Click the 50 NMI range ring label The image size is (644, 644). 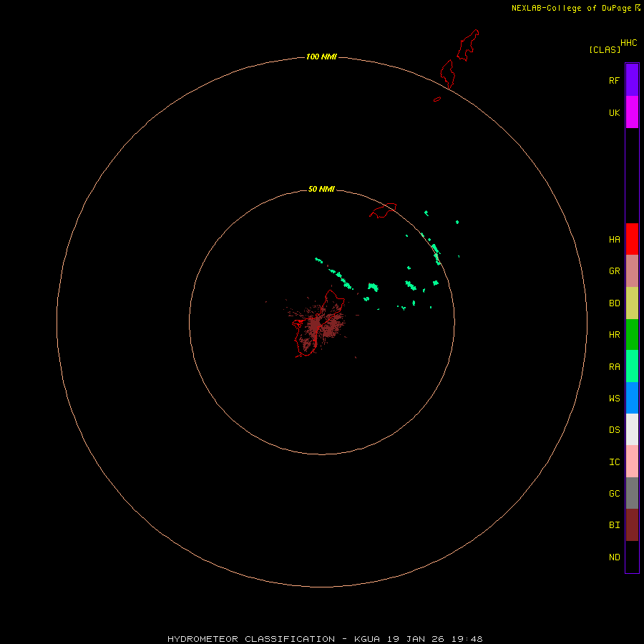pos(321,189)
